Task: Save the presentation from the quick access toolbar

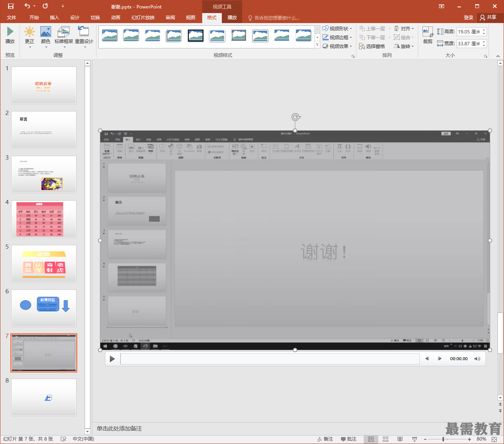Action: click(10, 6)
